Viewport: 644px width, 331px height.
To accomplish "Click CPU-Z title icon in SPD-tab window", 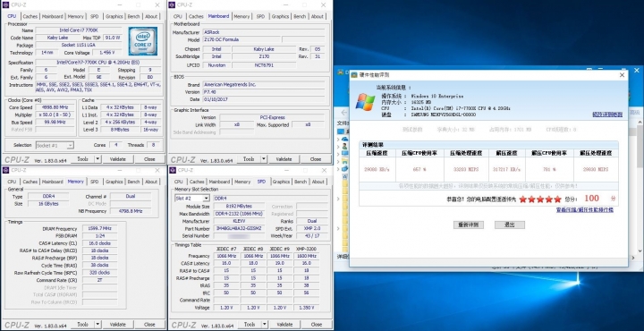I will [173, 170].
